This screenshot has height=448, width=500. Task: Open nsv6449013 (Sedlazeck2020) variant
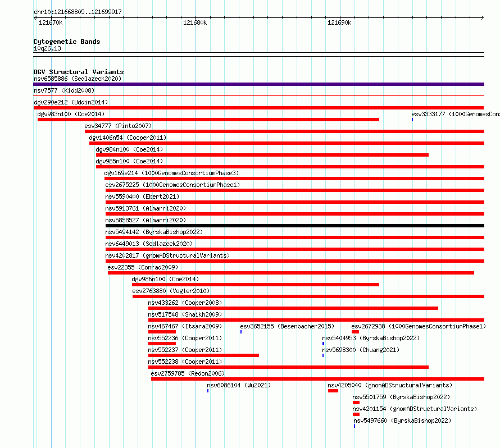[149, 244]
